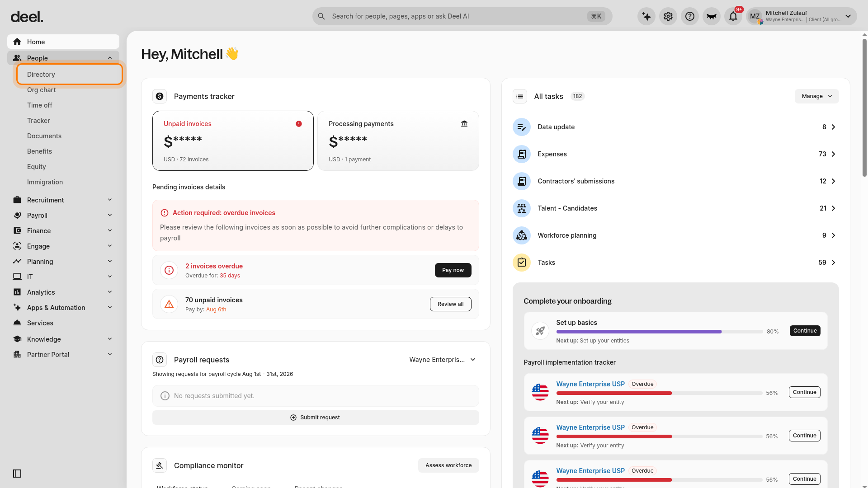Image resolution: width=868 pixels, height=488 pixels.
Task: Open Equity under People
Action: click(x=36, y=167)
